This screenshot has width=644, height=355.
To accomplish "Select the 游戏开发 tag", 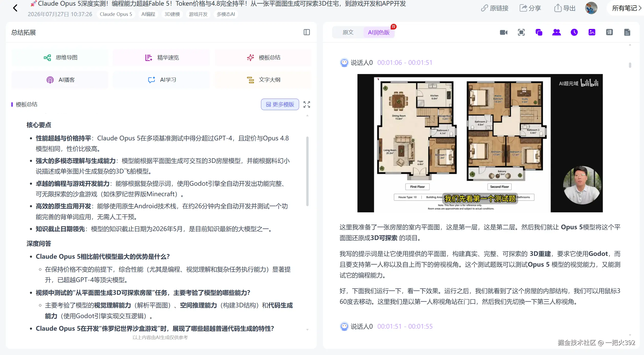I will [x=198, y=14].
